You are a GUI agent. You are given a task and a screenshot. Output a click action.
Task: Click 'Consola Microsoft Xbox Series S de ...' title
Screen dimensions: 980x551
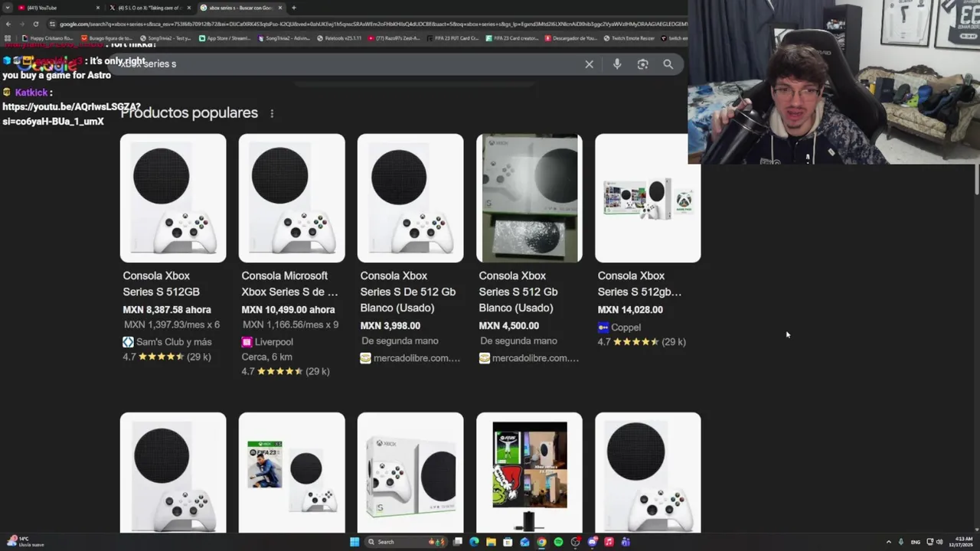coord(289,284)
